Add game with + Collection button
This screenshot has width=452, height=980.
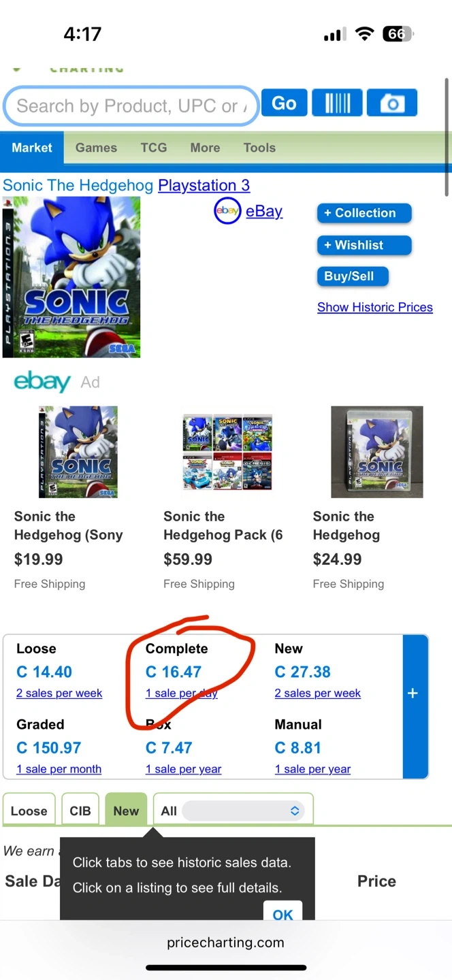364,213
